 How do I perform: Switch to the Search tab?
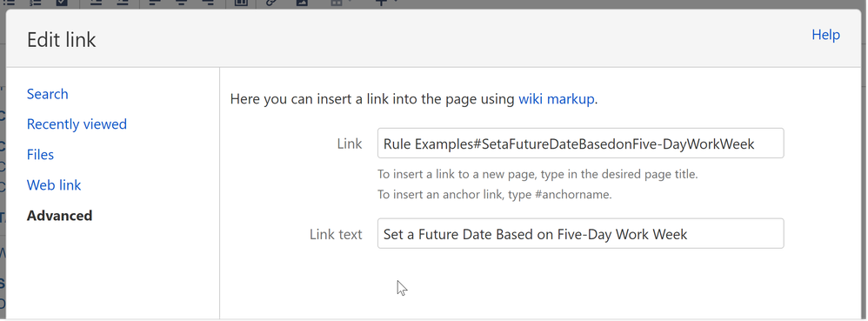48,94
